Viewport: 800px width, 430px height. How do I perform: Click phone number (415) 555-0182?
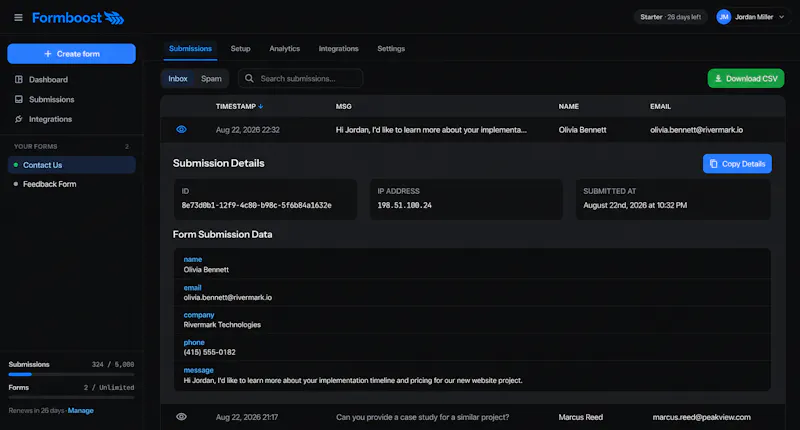(209, 352)
